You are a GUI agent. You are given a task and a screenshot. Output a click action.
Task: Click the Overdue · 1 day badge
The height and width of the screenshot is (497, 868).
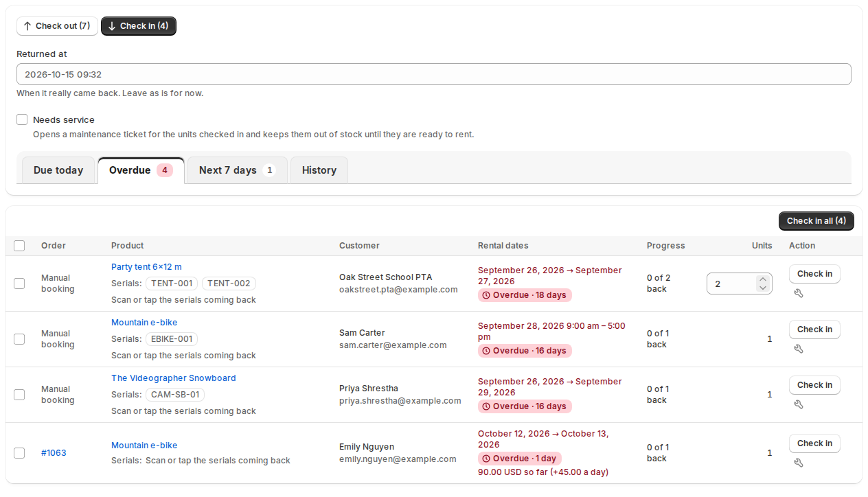520,459
